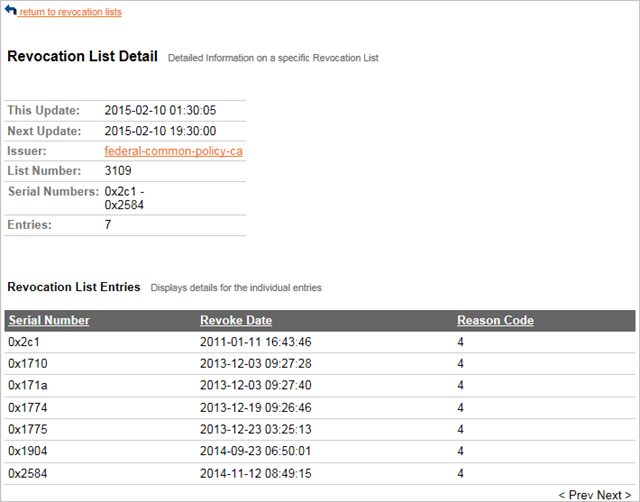Click the Revocation List Detail heading
The image size is (640, 502).
click(x=82, y=57)
